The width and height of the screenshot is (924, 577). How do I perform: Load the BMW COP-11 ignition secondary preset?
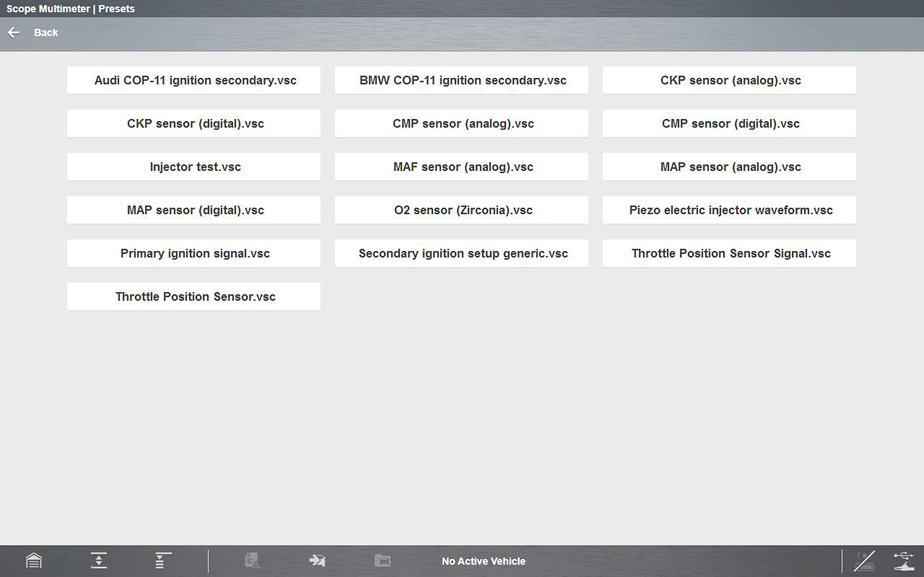point(462,80)
